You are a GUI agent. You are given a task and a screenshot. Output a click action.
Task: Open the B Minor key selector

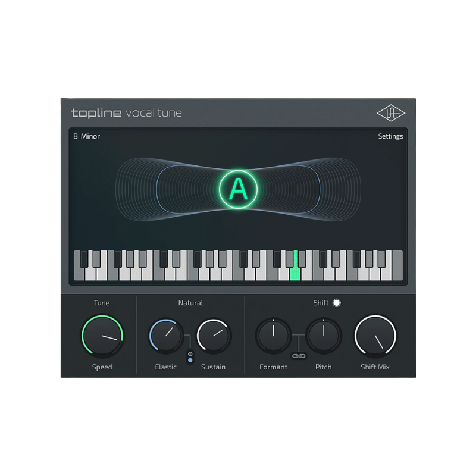tap(86, 136)
